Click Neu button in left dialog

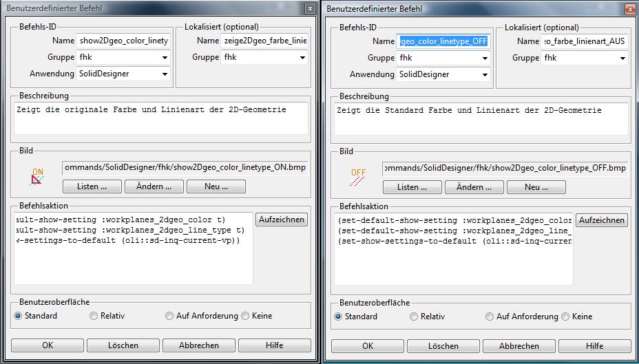tap(216, 186)
